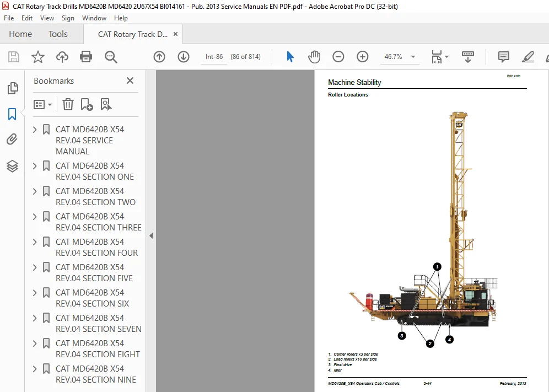
Task: Jump to SECTION FIVE bookmark
Action: click(x=94, y=273)
